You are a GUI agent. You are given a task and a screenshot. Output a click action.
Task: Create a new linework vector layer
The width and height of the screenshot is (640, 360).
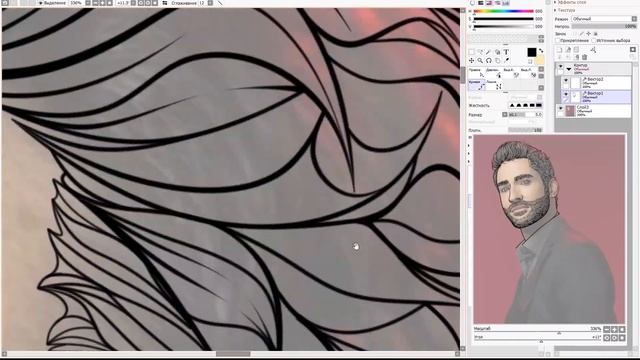point(568,50)
